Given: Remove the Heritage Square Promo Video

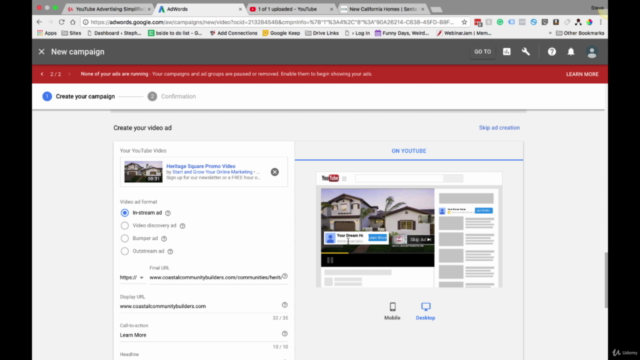Looking at the screenshot, I should tap(275, 172).
